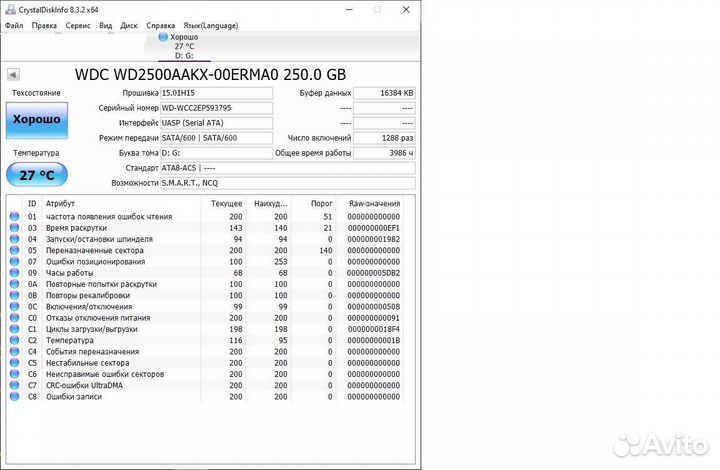Select the Ошибки записи attribute name
Viewport: 720px width, 470px height.
click(73, 396)
